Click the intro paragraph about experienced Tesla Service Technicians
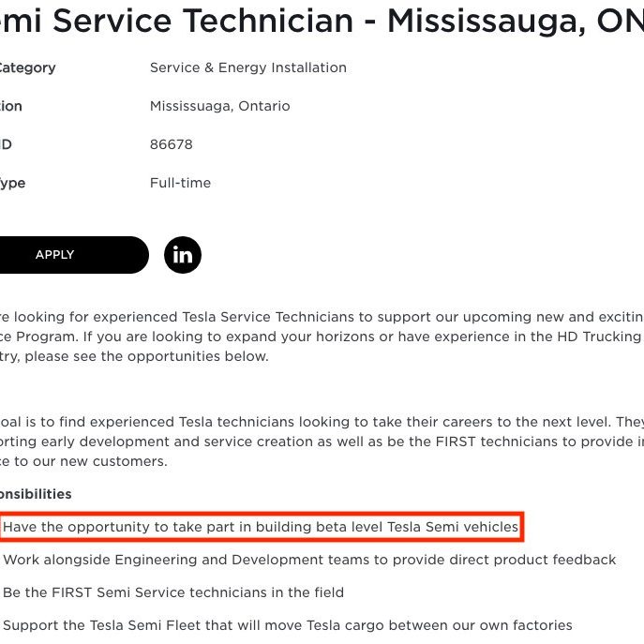 [322, 337]
